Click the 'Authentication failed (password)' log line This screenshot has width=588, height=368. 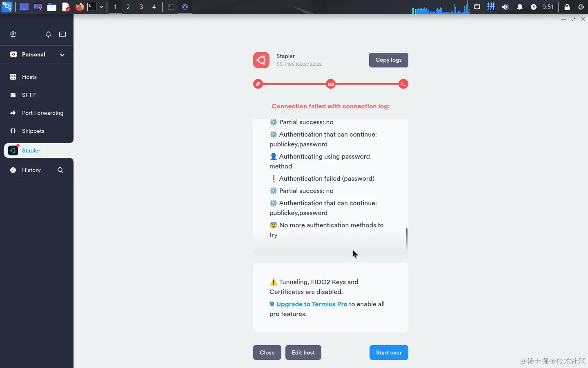323,179
